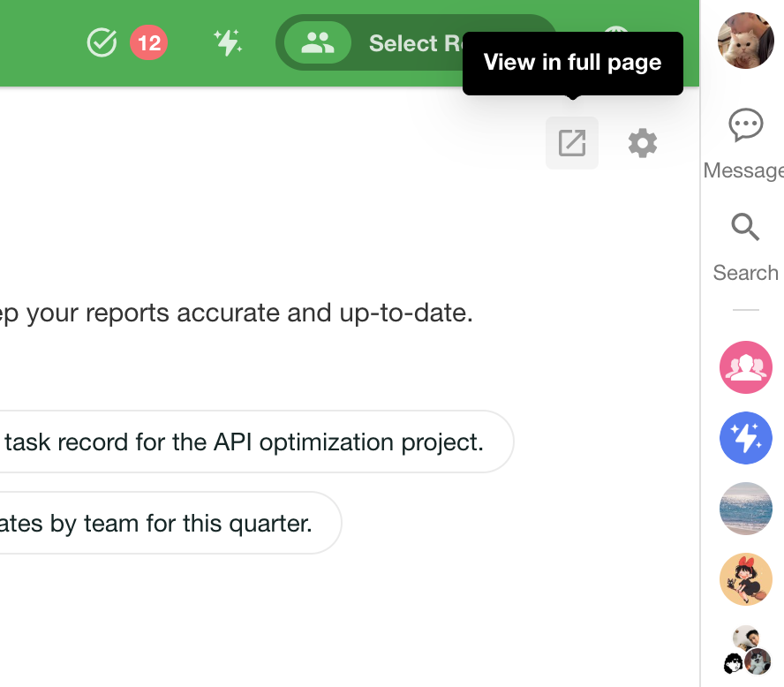Open the group chat with stacked avatars

click(x=746, y=650)
